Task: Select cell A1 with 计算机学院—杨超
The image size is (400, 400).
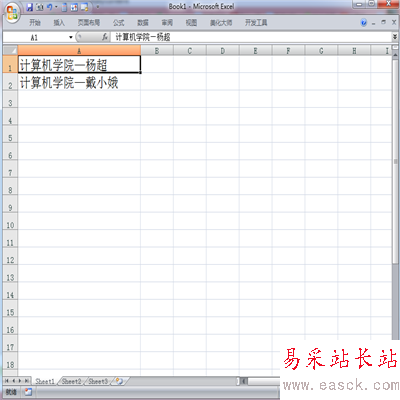Action: 79,64
